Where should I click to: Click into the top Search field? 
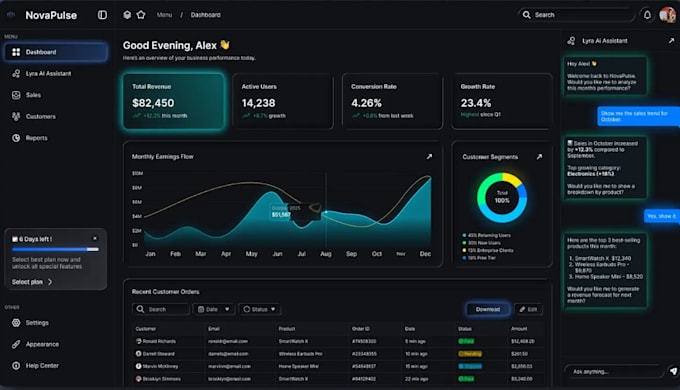click(x=577, y=15)
